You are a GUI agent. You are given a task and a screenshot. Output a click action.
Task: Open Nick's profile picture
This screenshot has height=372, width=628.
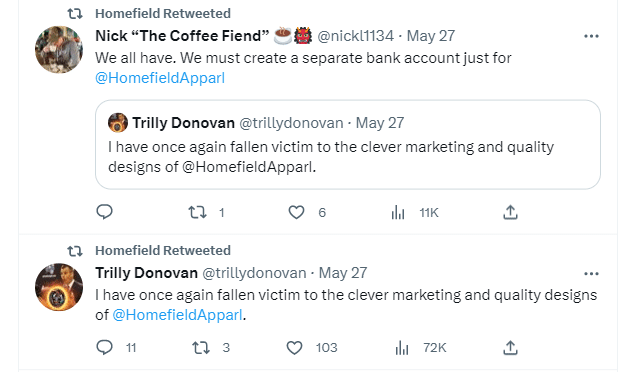(x=59, y=50)
